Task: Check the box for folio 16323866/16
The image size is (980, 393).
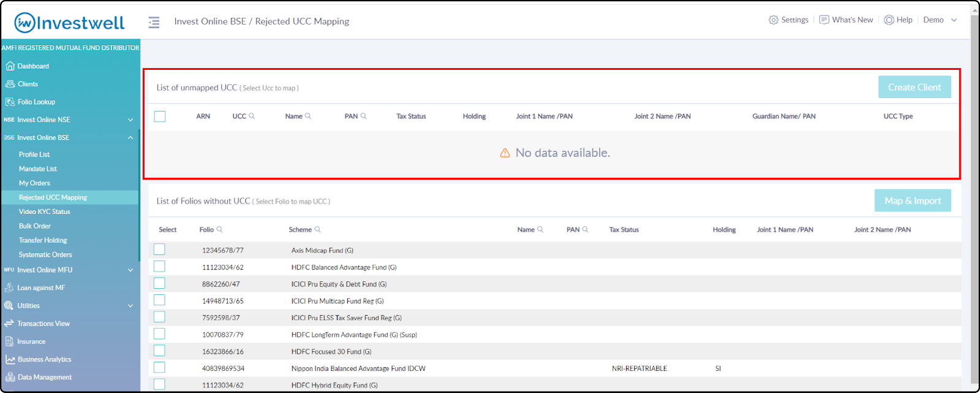Action: (159, 351)
